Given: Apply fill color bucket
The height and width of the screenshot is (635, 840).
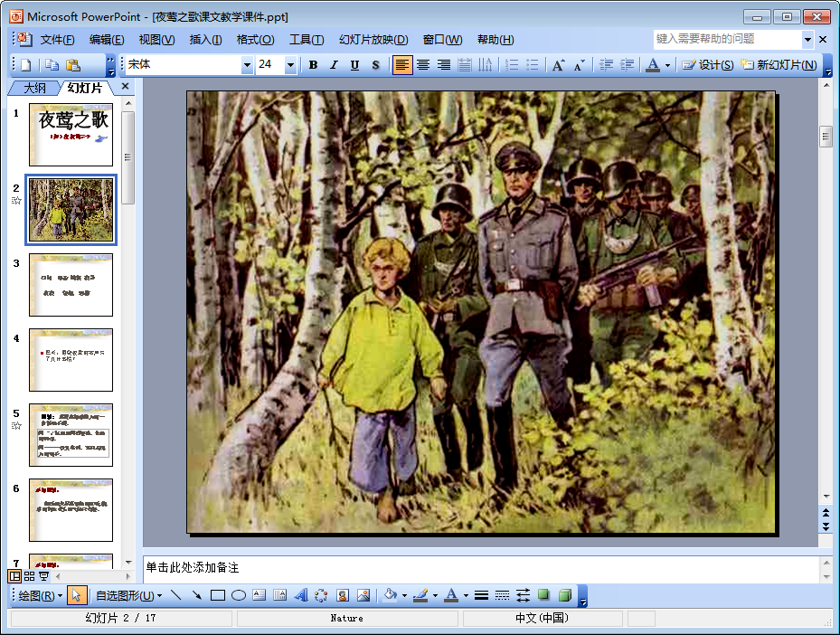Looking at the screenshot, I should [x=391, y=595].
